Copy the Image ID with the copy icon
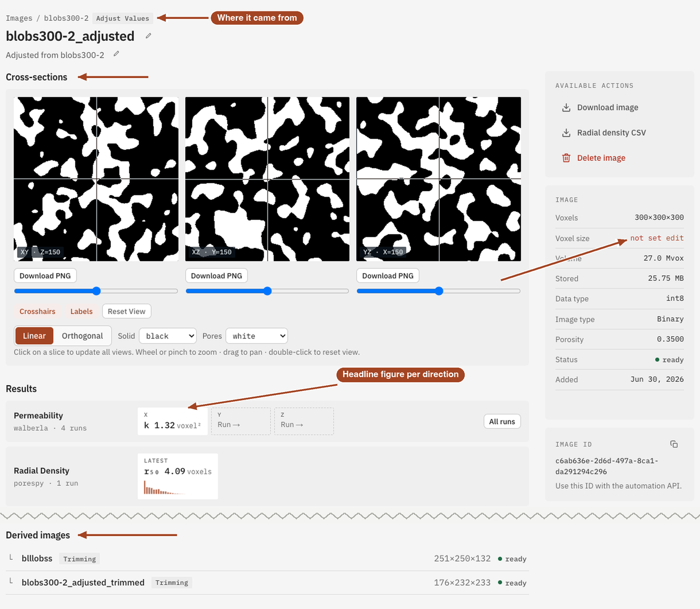This screenshot has height=609, width=700. pos(674,444)
